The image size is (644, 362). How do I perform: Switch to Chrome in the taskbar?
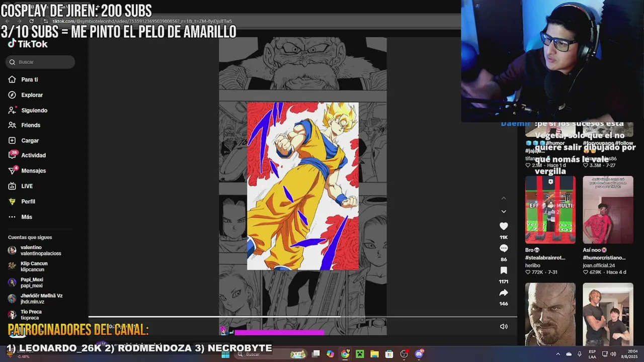coord(345,354)
